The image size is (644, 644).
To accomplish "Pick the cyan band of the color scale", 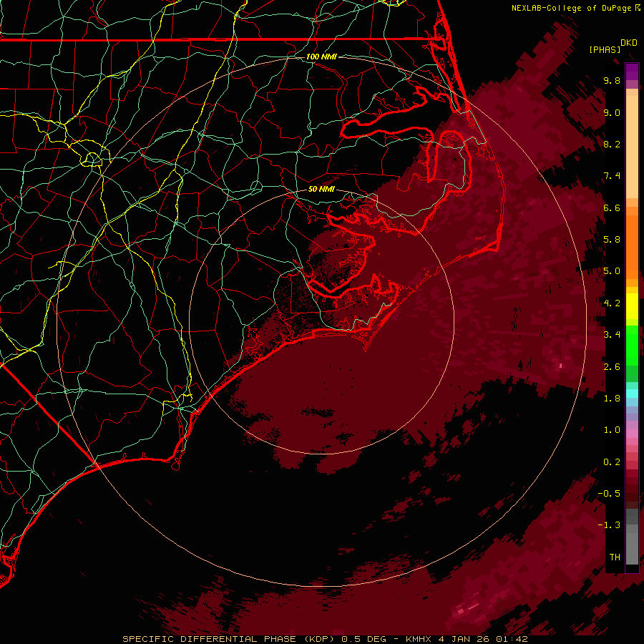I will 632,394.
